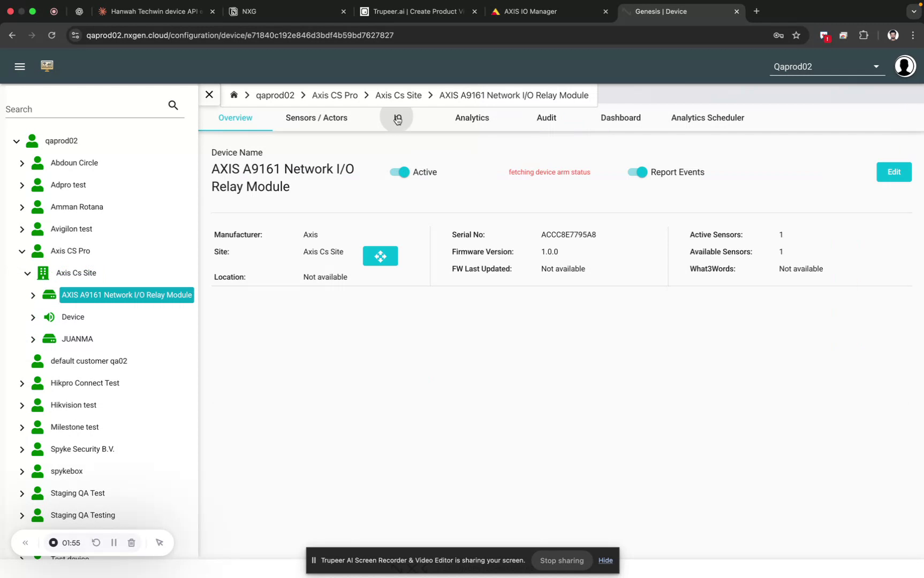Click the restart icon in recording controls
Viewport: 924px width, 578px height.
tap(96, 542)
